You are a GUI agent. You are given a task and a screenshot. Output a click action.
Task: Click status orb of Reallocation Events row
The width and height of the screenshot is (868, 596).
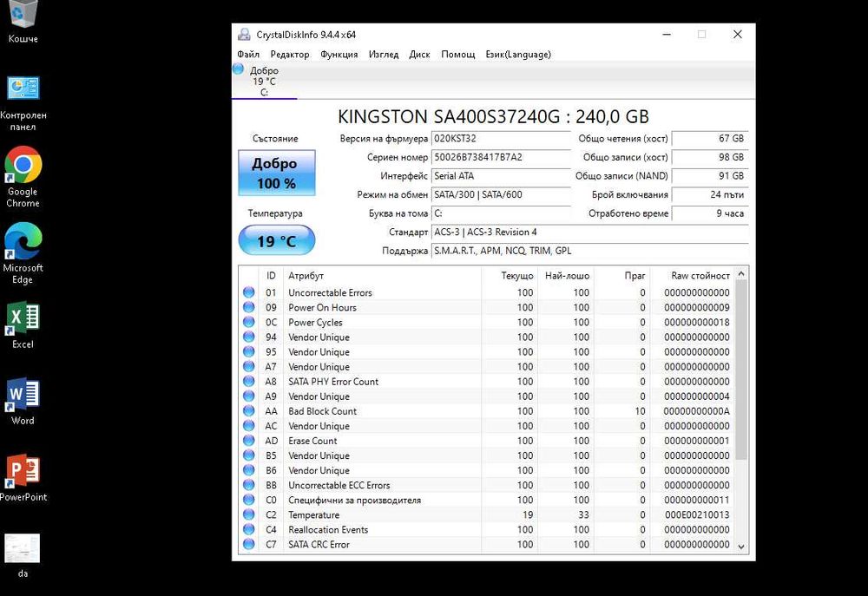(x=248, y=529)
